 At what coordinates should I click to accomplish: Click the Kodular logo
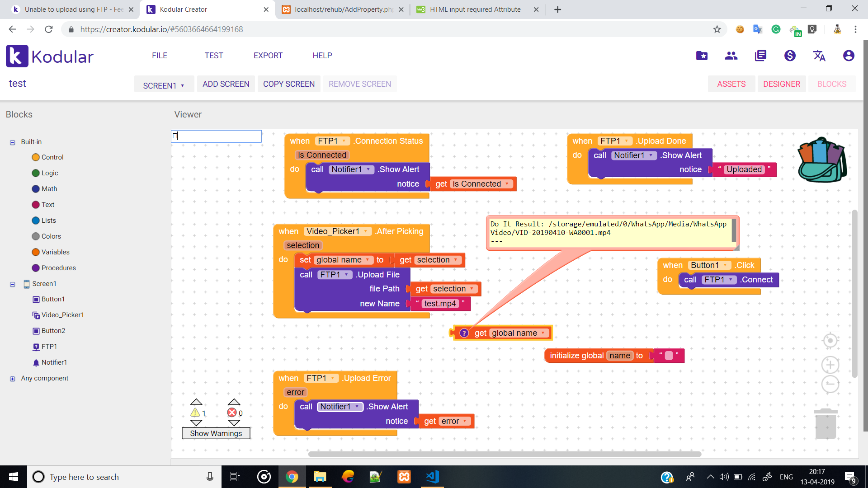50,56
